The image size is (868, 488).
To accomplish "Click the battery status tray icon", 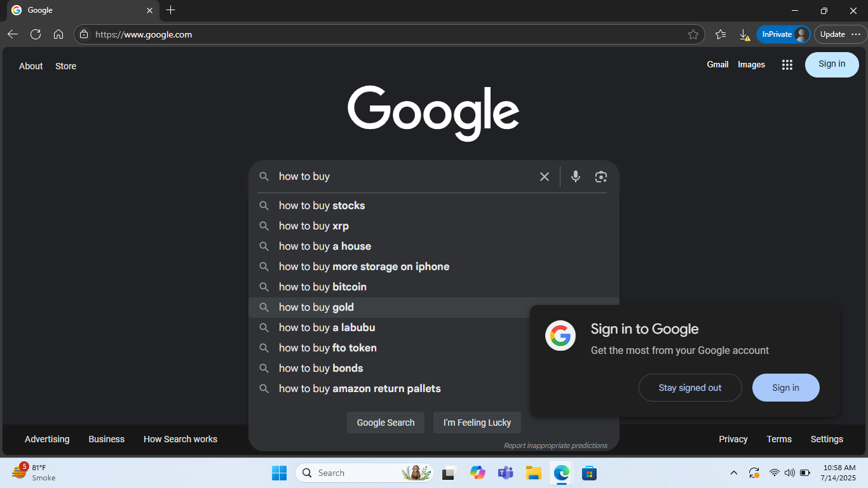I will (x=805, y=473).
